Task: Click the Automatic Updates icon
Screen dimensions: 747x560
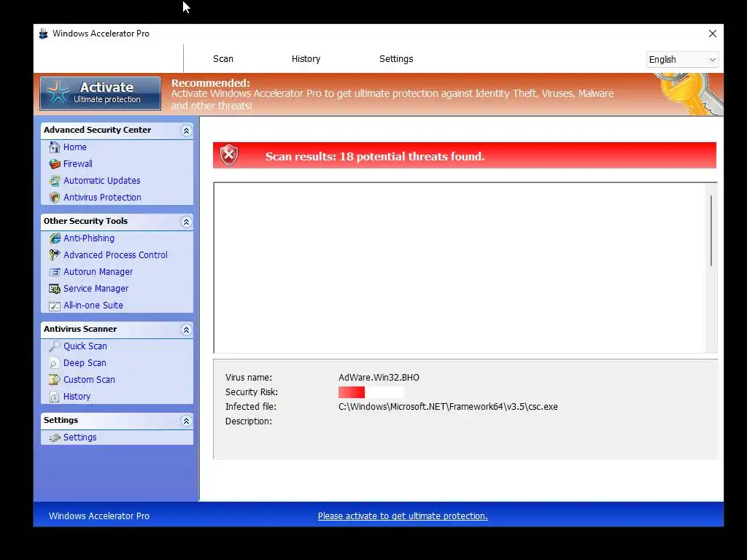Action: click(x=55, y=181)
